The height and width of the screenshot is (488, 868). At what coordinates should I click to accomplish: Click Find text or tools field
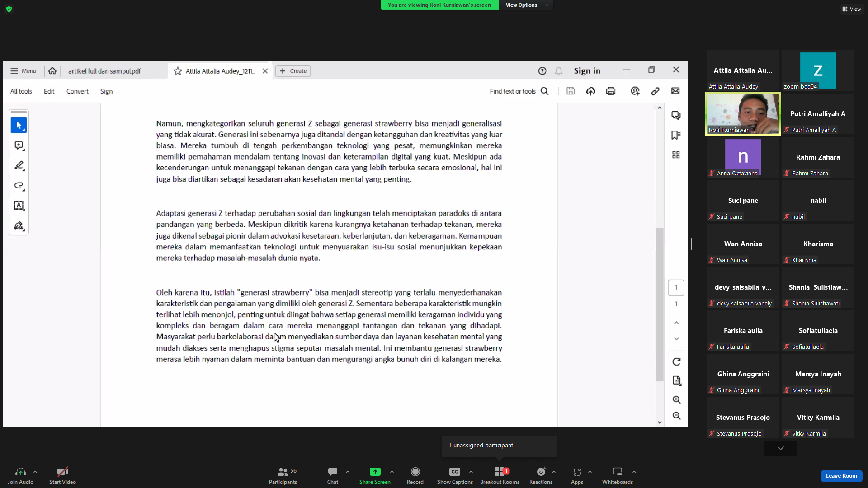513,91
